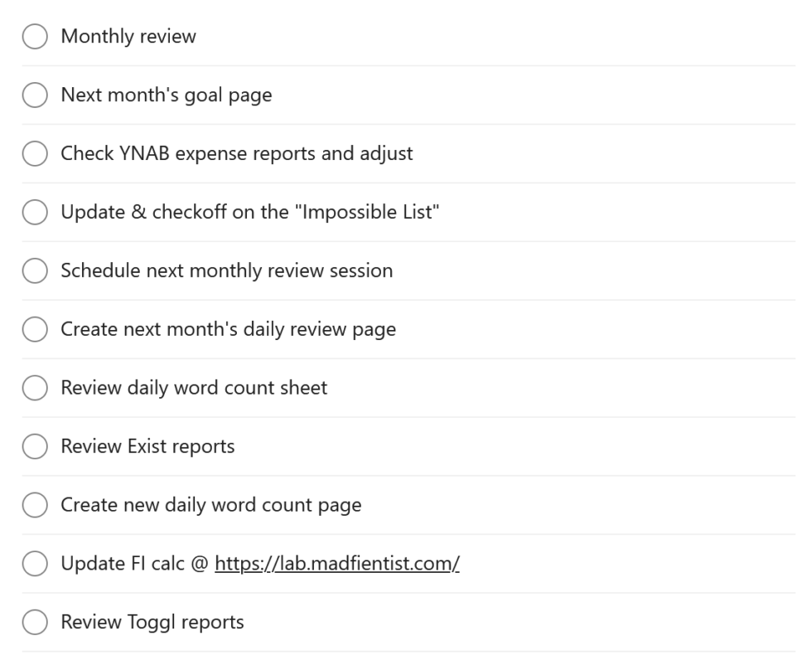Open "Schedule next monthly review session" task
The height and width of the screenshot is (665, 812).
(x=226, y=270)
